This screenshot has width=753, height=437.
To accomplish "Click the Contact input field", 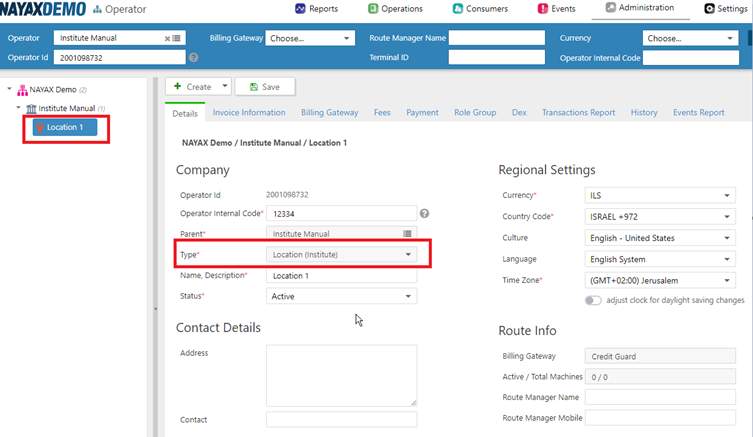I will pyautogui.click(x=341, y=419).
